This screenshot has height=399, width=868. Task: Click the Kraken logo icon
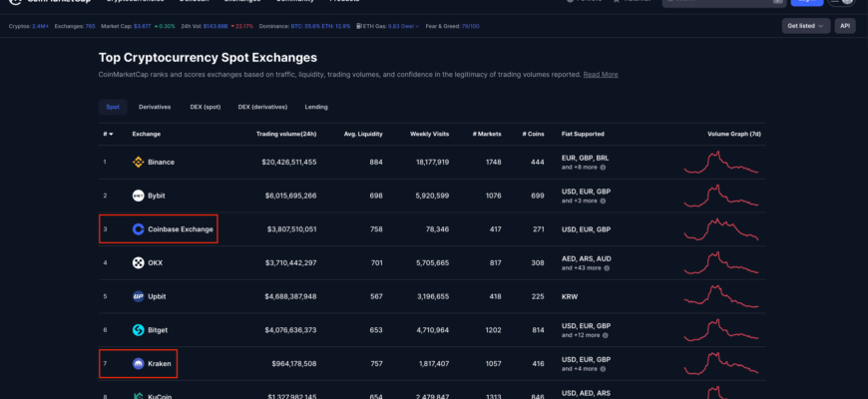click(139, 364)
